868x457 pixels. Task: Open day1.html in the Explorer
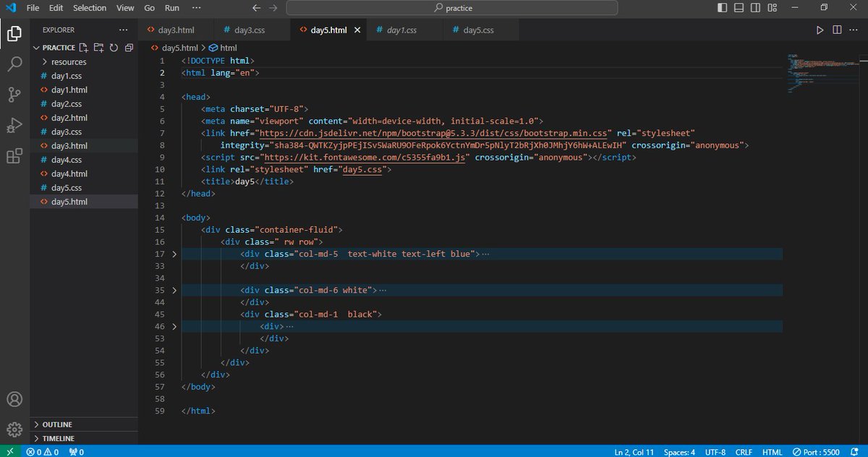point(69,90)
